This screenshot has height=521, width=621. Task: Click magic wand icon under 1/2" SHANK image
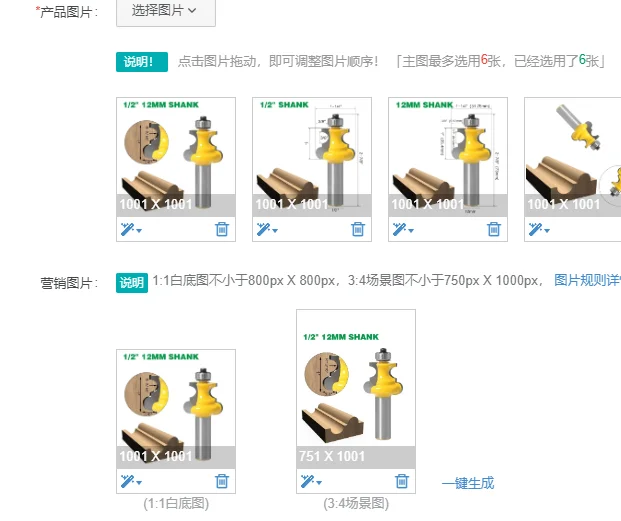pyautogui.click(x=267, y=229)
